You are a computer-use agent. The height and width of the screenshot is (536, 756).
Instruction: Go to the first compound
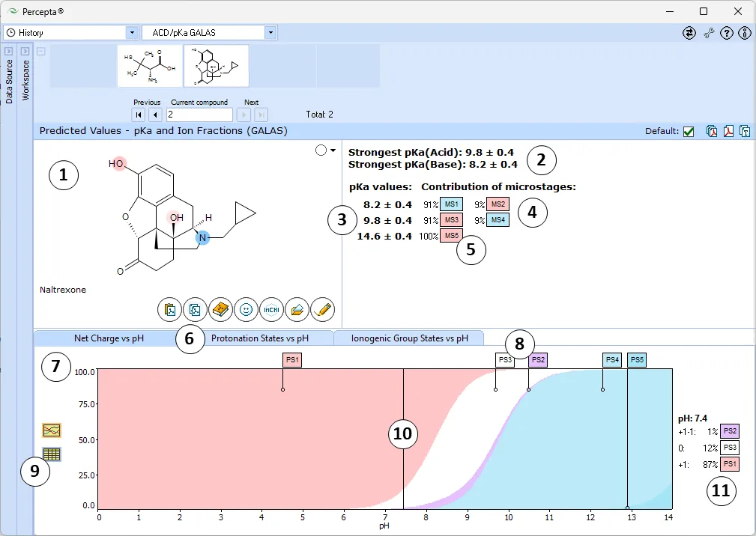[x=139, y=115]
